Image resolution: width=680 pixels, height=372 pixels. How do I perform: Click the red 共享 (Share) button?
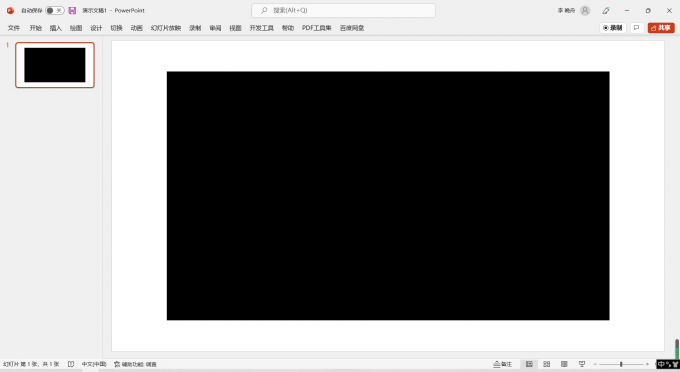pyautogui.click(x=661, y=28)
